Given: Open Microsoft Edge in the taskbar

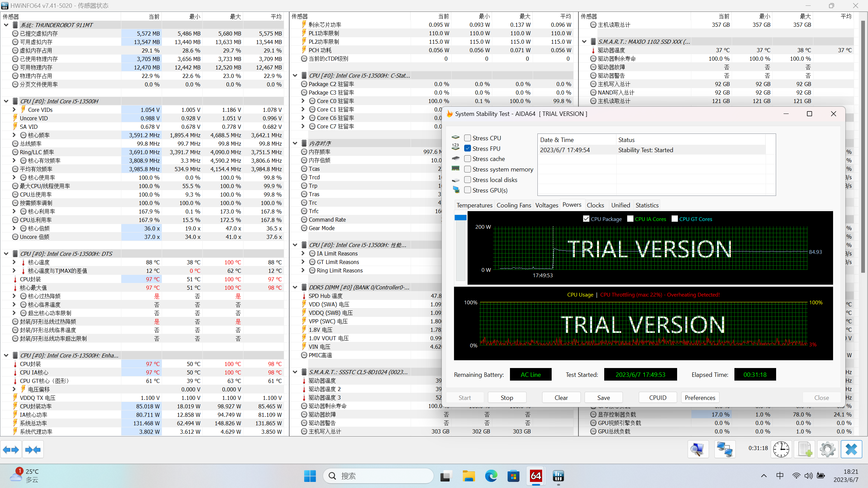Looking at the screenshot, I should coord(491,476).
